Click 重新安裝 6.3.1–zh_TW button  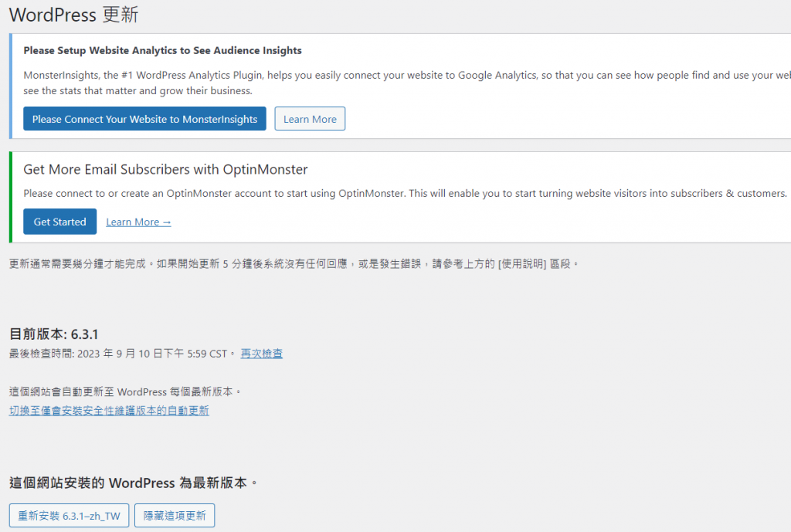coord(69,515)
